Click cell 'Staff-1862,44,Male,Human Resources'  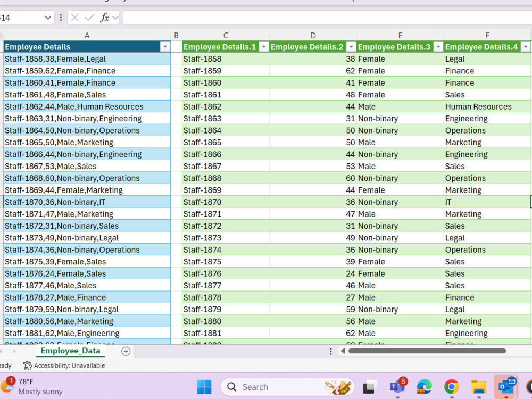pos(87,106)
